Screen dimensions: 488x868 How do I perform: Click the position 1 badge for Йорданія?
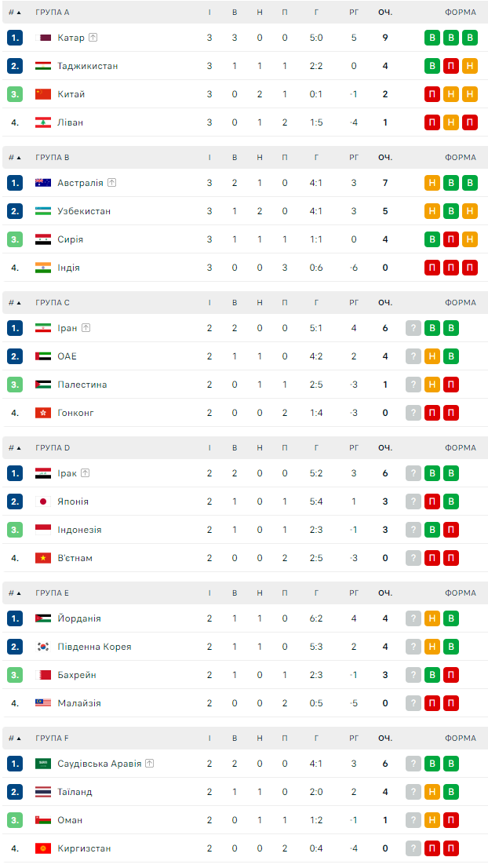pos(15,618)
